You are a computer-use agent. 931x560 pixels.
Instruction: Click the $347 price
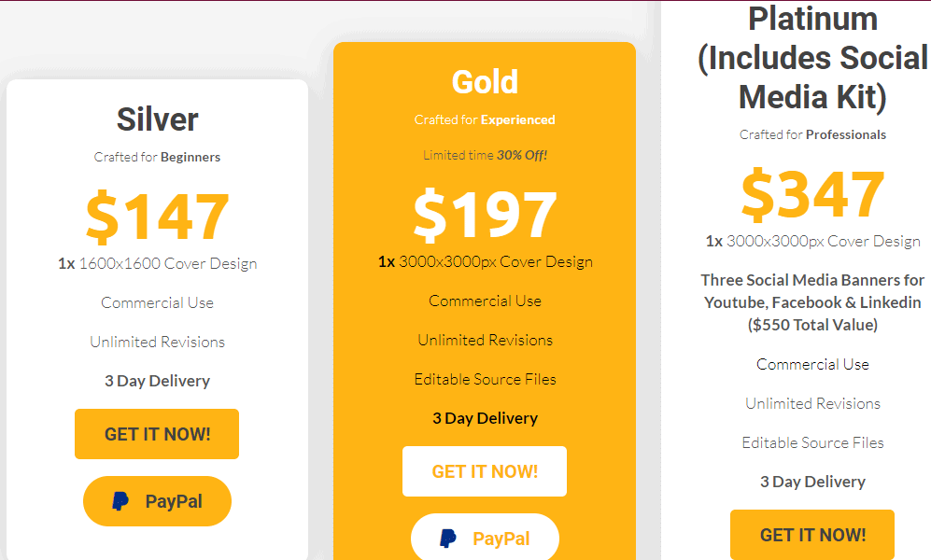(x=812, y=194)
